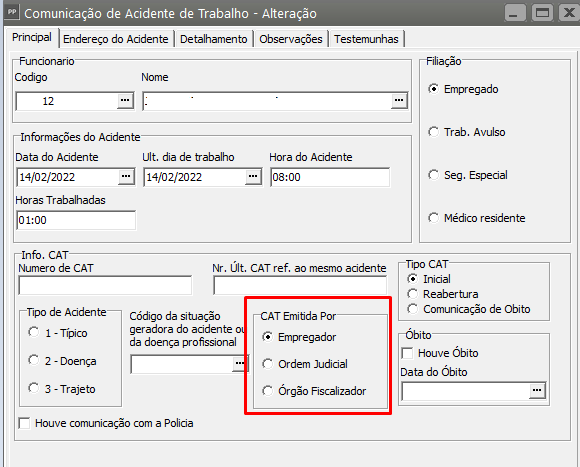
Task: Click the Numero de CAT input field
Action: [x=105, y=285]
